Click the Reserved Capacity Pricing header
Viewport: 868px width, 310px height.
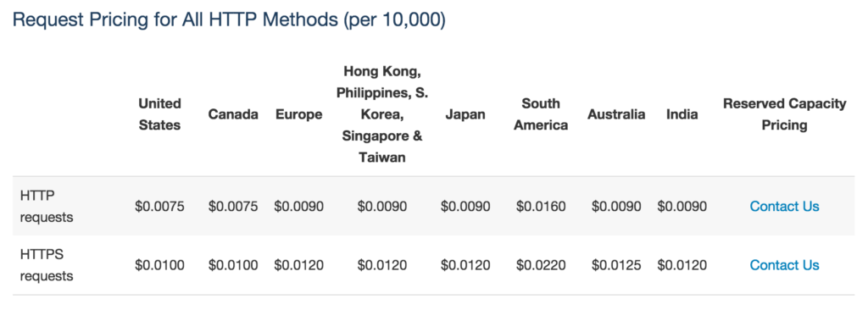point(784,114)
